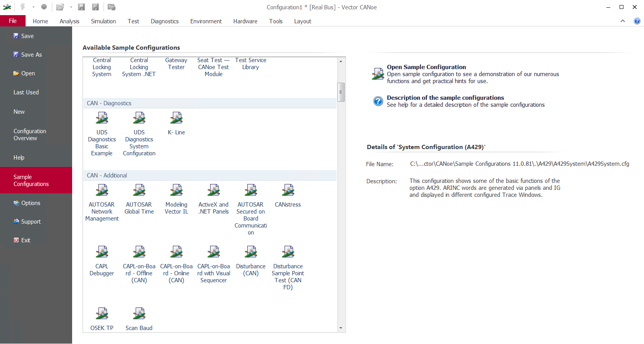Switch to the File tab
The image size is (644, 344).
[x=13, y=21]
